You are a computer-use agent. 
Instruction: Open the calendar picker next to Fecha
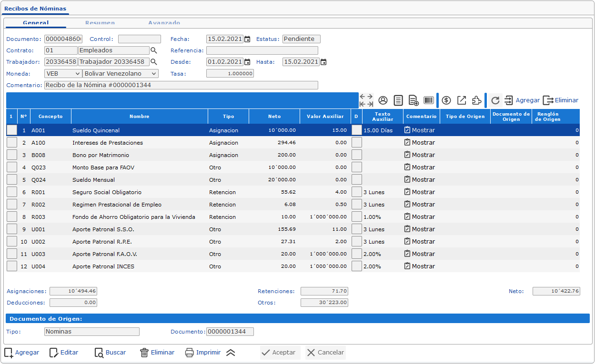pos(247,39)
